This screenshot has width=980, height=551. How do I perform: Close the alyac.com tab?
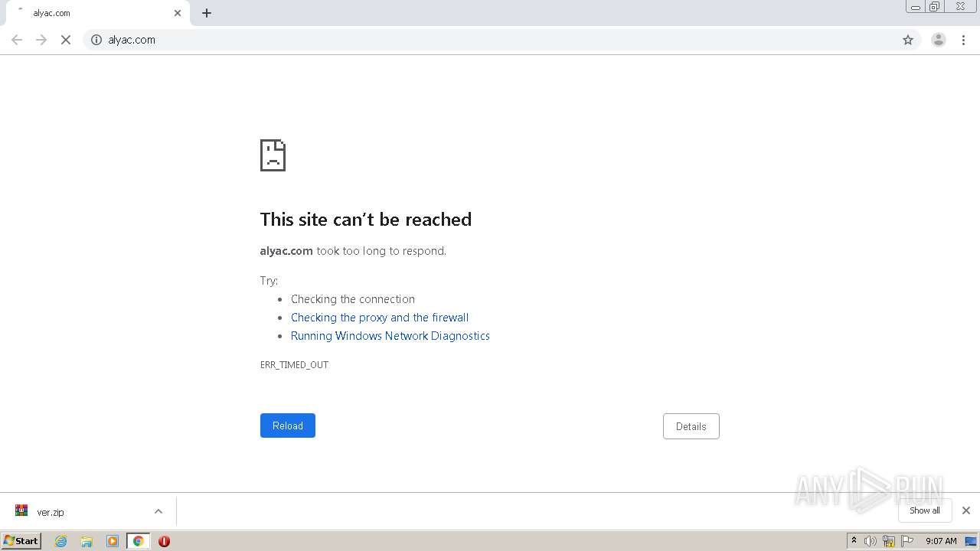pos(178,13)
